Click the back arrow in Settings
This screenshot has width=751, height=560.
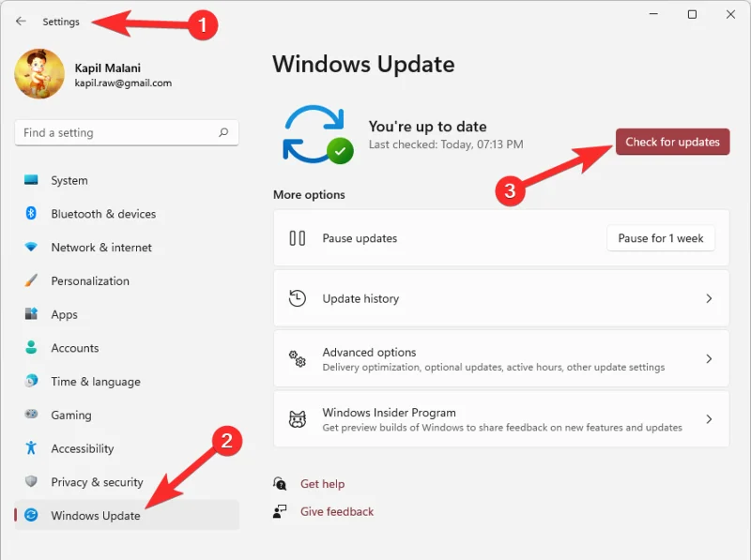21,21
